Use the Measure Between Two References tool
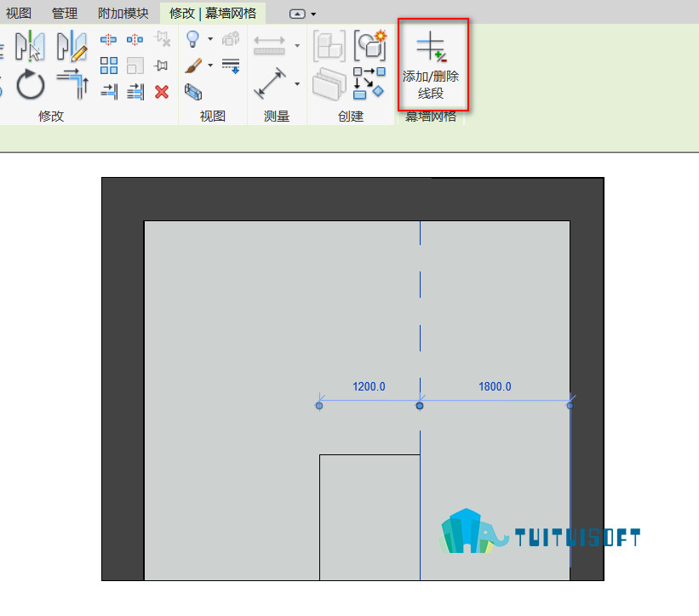 pos(269,45)
